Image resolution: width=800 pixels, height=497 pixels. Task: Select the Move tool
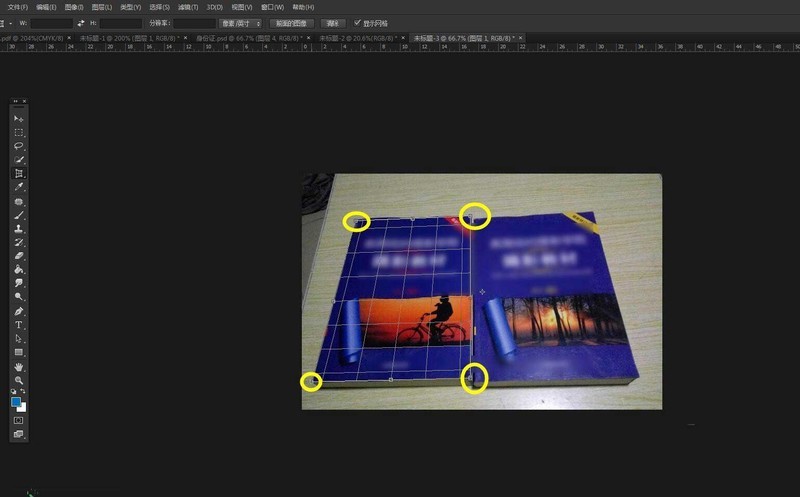point(19,119)
